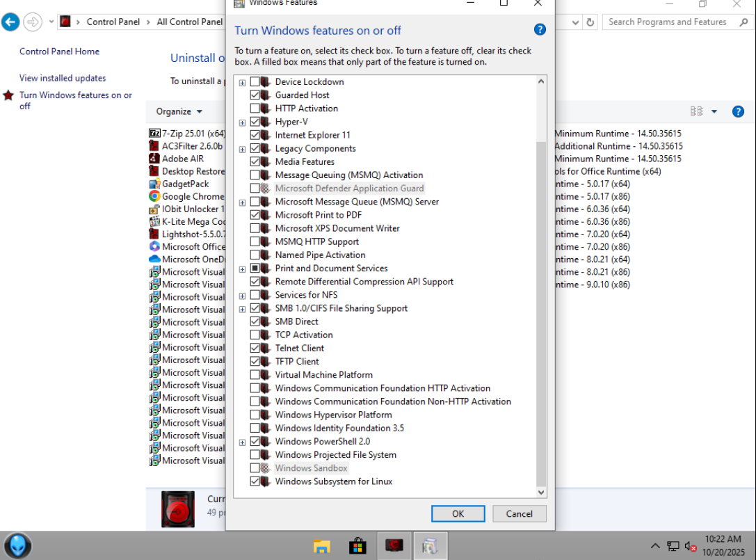
Task: Check the Microsoft XPS Document Writer checkbox
Action: click(255, 228)
